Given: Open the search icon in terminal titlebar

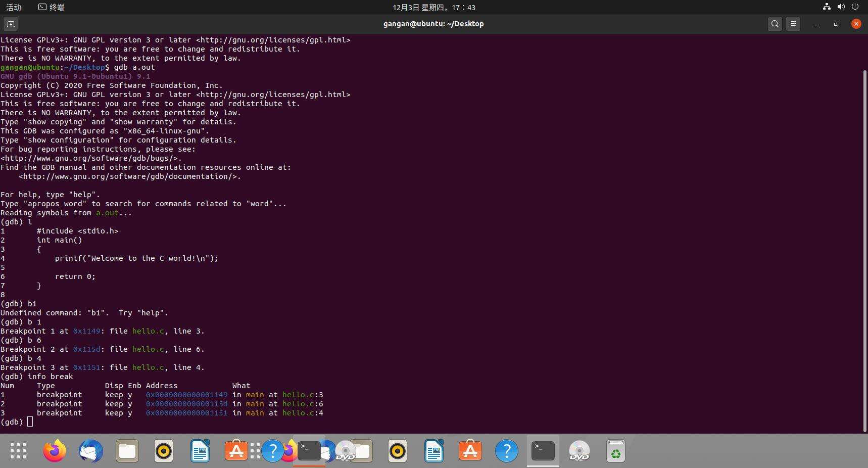Looking at the screenshot, I should click(774, 24).
